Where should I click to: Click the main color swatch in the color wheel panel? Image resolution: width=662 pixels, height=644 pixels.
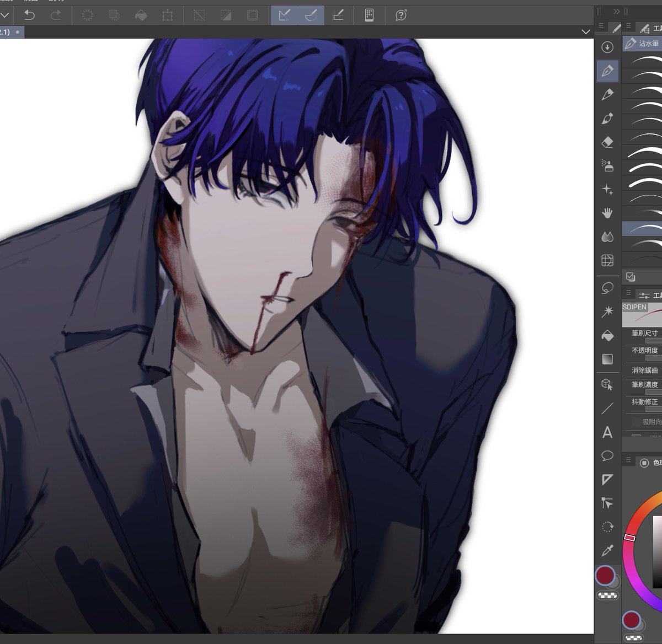click(x=631, y=620)
